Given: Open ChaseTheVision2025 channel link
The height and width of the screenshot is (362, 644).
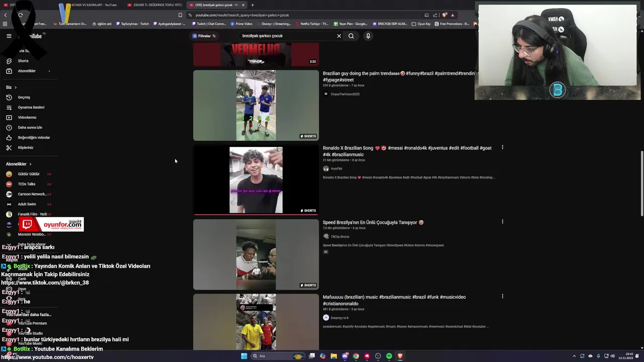Looking at the screenshot, I should tap(345, 94).
